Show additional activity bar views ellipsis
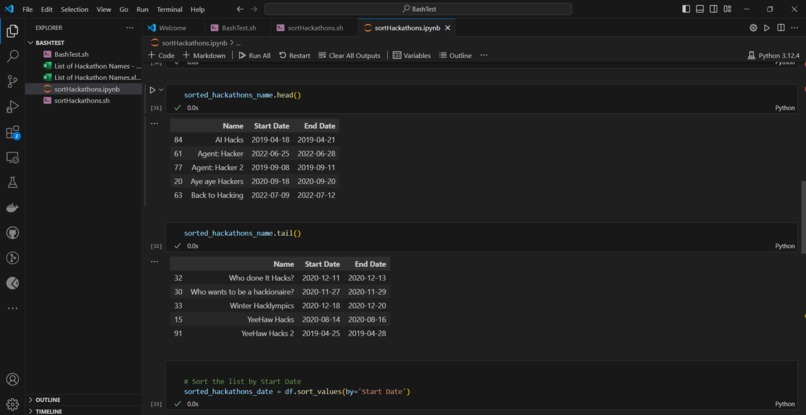This screenshot has height=415, width=806. 12,309
